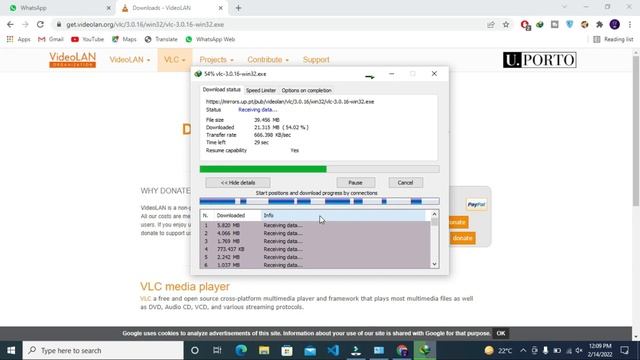The image size is (640, 360).
Task: Click the VideoLAN organization logo
Action: coord(73,60)
